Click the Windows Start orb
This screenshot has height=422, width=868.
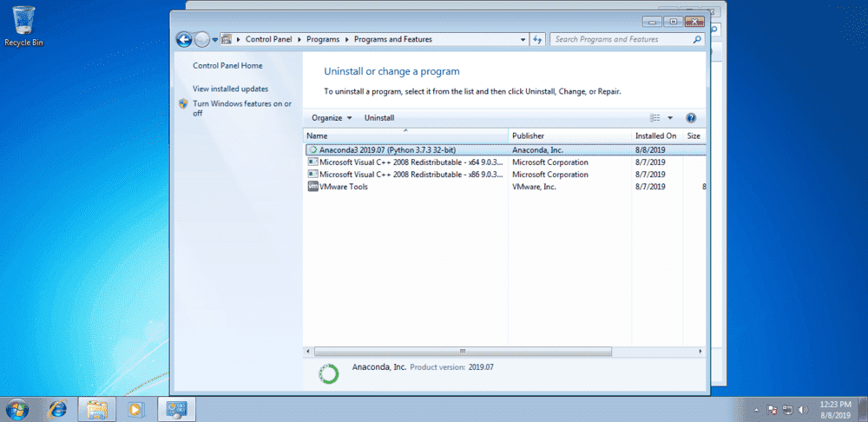(17, 408)
